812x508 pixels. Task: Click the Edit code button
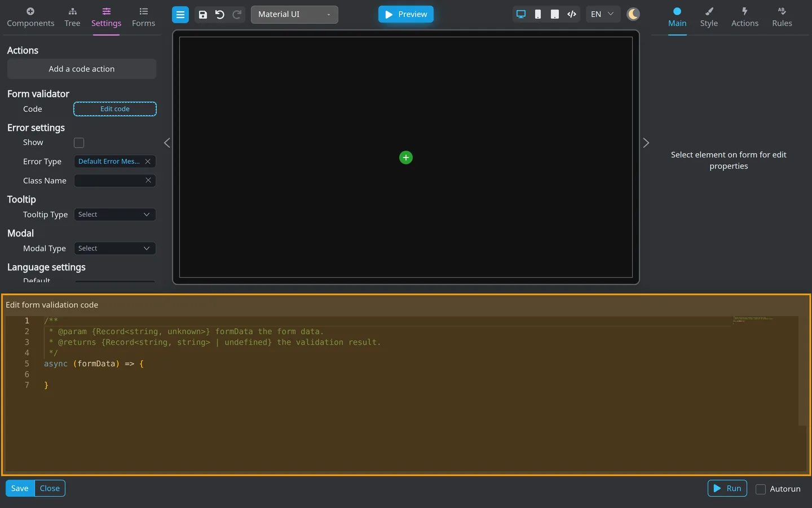point(115,109)
